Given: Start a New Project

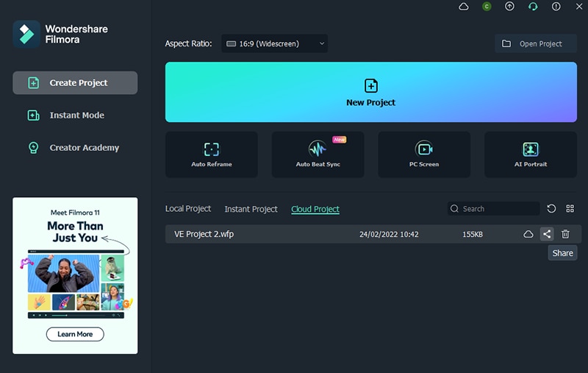Looking at the screenshot, I should (x=371, y=92).
